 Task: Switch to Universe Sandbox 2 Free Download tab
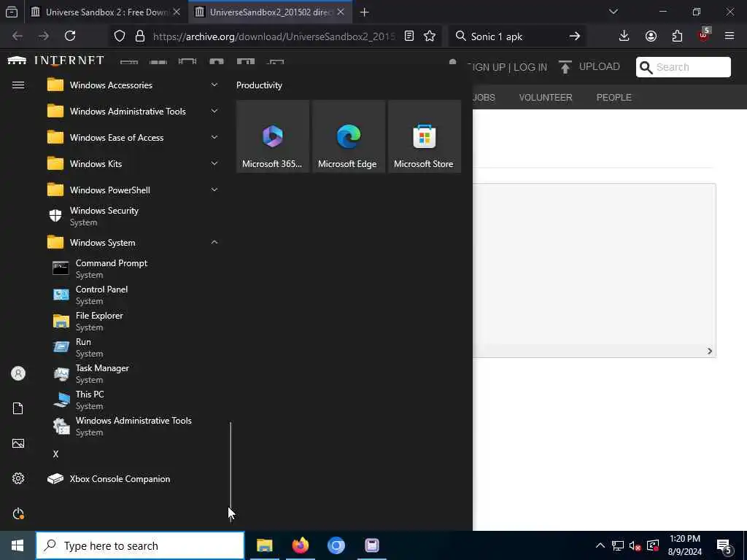(x=106, y=12)
